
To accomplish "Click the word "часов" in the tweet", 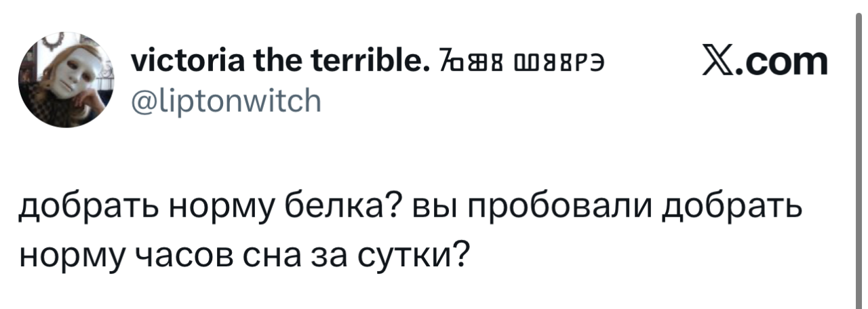I will (x=167, y=256).
